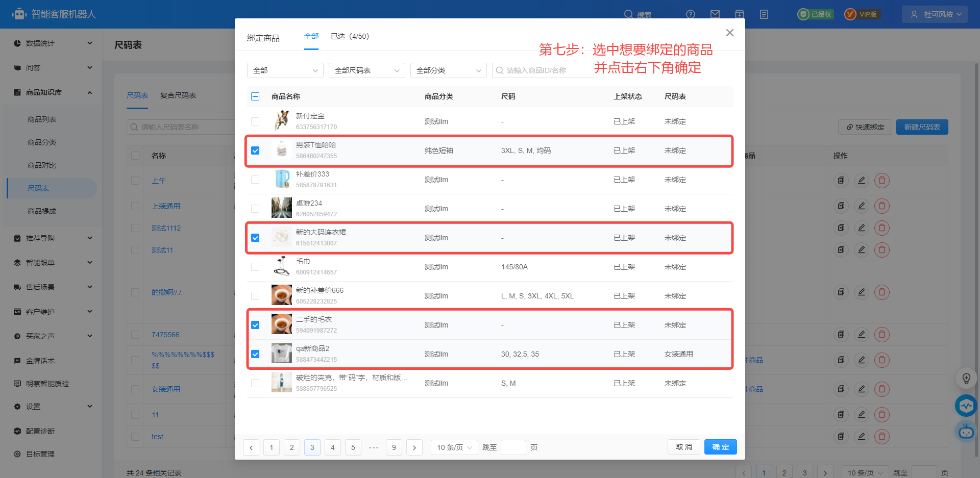Click copy icon in 7475566 row
The image size is (980, 478).
click(x=841, y=334)
